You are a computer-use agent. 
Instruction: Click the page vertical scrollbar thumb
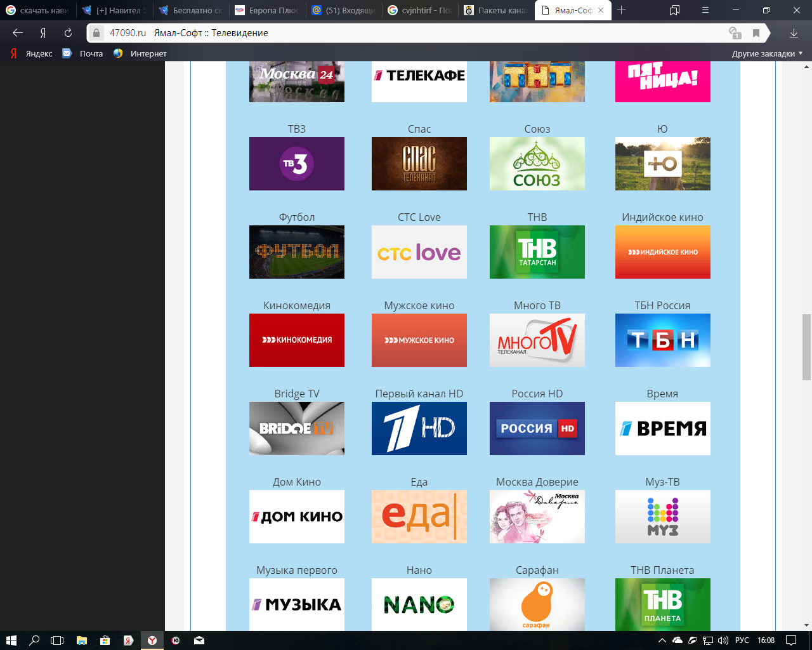tap(806, 347)
